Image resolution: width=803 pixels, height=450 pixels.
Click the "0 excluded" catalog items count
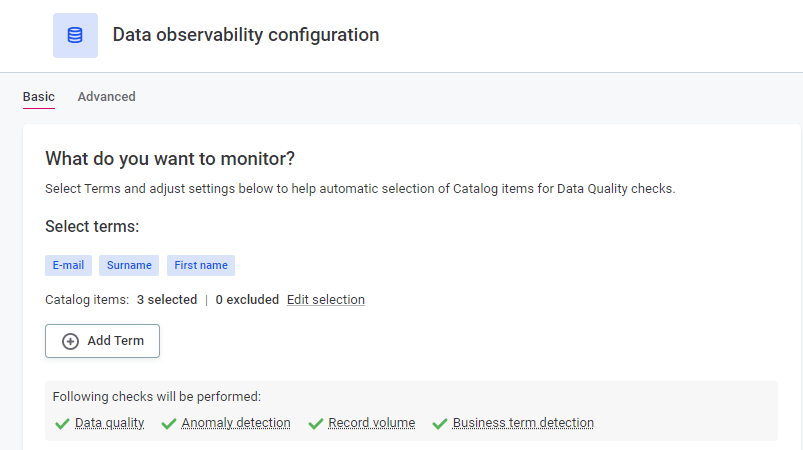[247, 300]
